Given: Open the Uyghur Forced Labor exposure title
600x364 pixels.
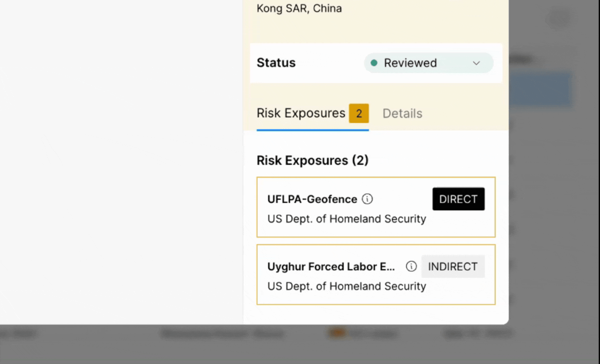Looking at the screenshot, I should tap(331, 267).
